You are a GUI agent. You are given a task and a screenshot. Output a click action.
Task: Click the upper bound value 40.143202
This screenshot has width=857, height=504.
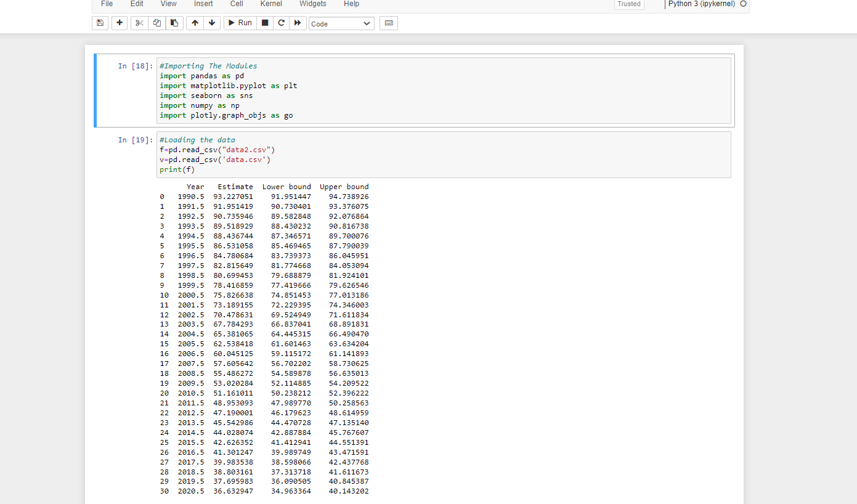[349, 492]
